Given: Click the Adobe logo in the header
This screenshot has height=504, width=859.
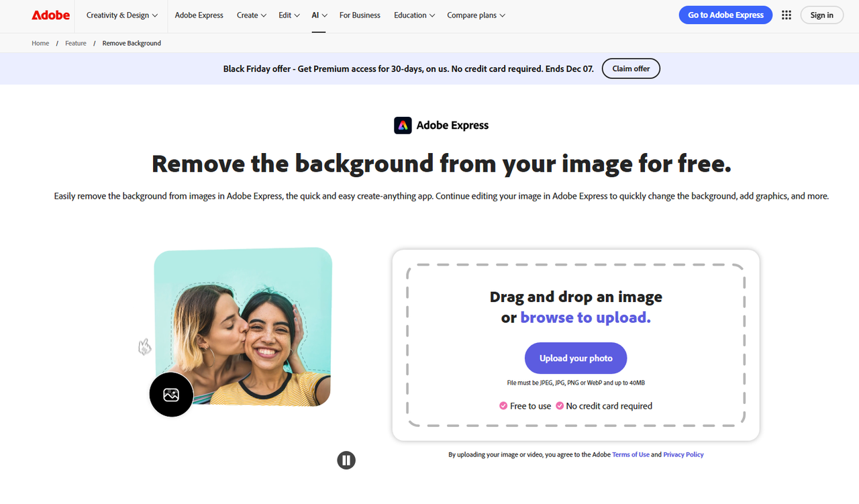Looking at the screenshot, I should (x=50, y=15).
